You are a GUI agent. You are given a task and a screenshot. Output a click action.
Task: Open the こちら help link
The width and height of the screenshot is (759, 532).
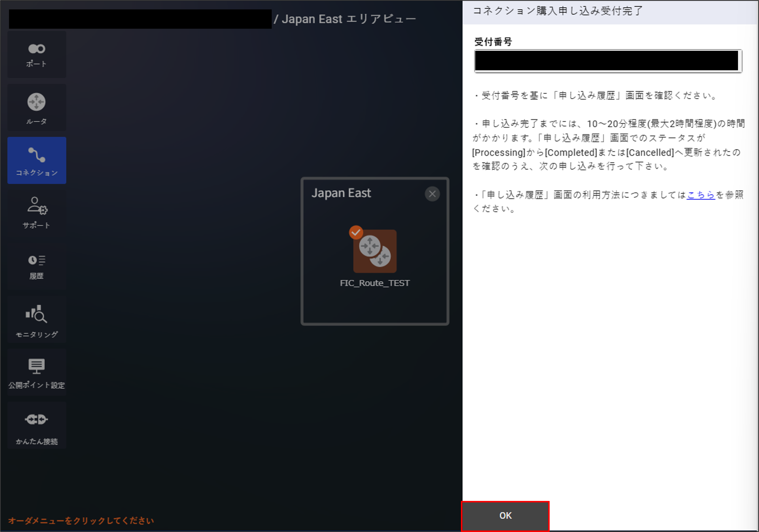(x=701, y=195)
